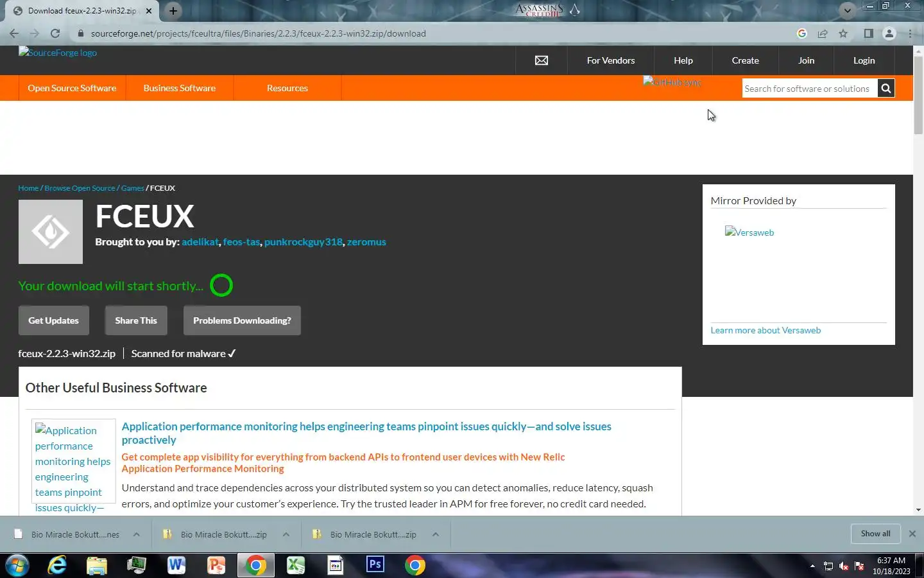
Task: Open feos-tas contributor profile link
Action: tap(241, 242)
